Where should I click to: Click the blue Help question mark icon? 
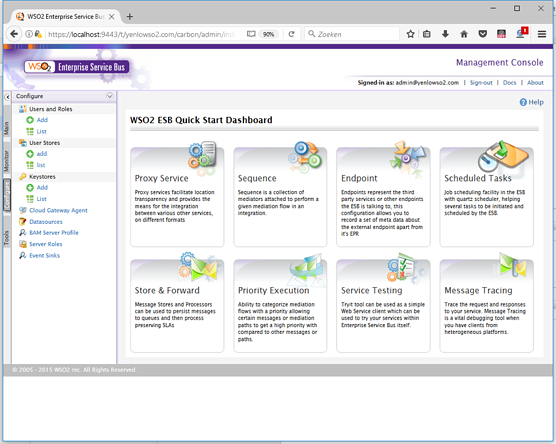point(523,102)
